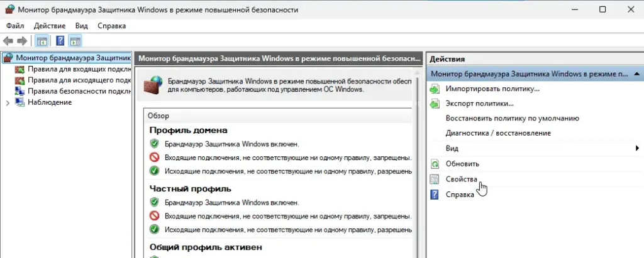Maximize the firewall monitor window

[x=602, y=9]
